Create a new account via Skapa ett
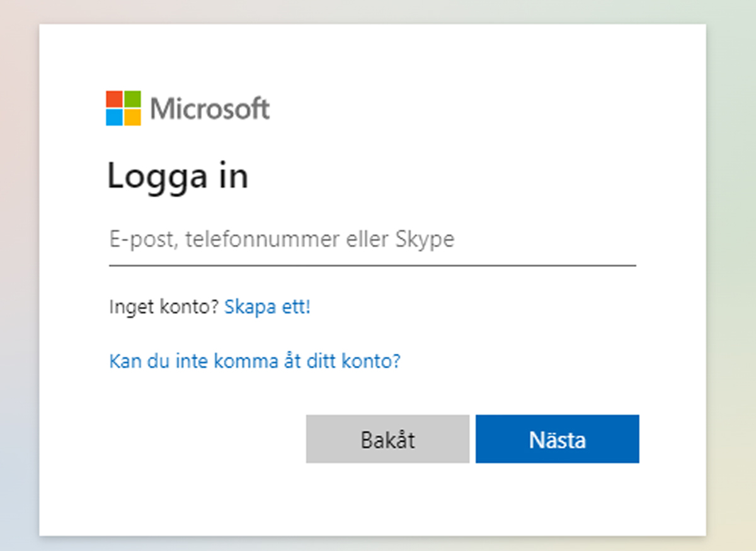Viewport: 756px width, 551px height. (268, 307)
